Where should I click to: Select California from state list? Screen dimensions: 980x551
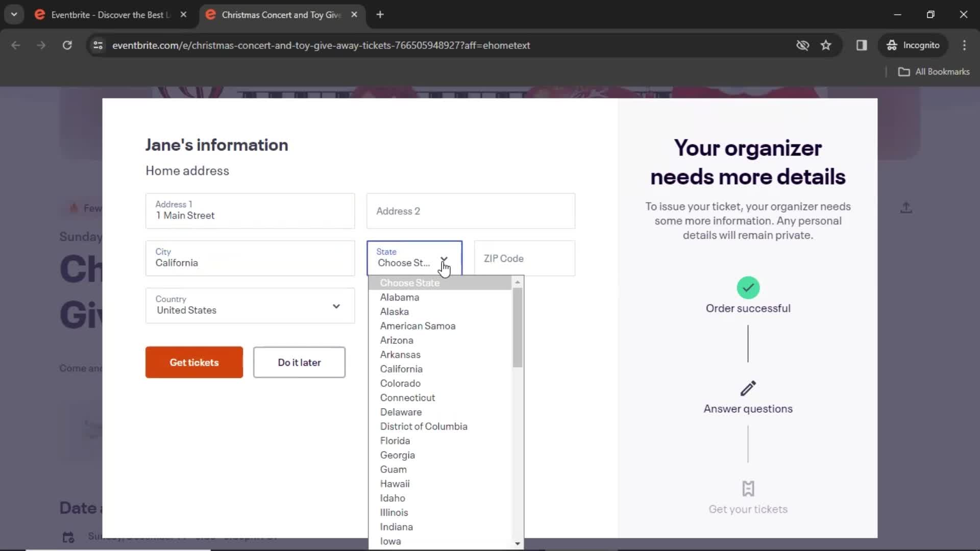click(401, 369)
